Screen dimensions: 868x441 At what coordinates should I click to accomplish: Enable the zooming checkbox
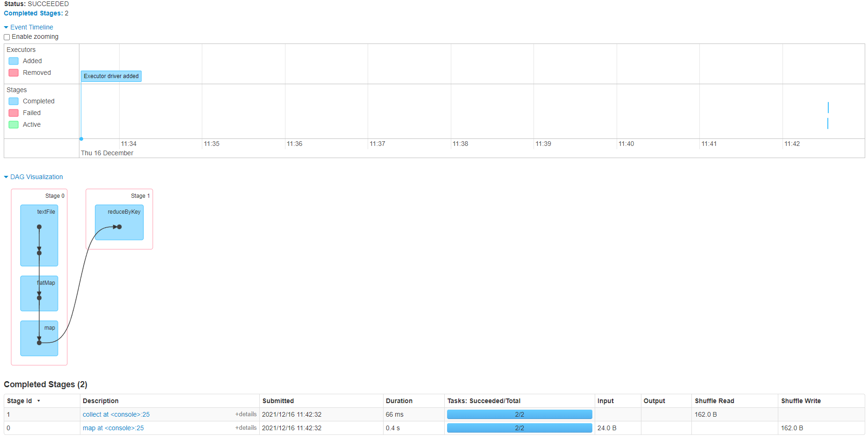(x=7, y=37)
